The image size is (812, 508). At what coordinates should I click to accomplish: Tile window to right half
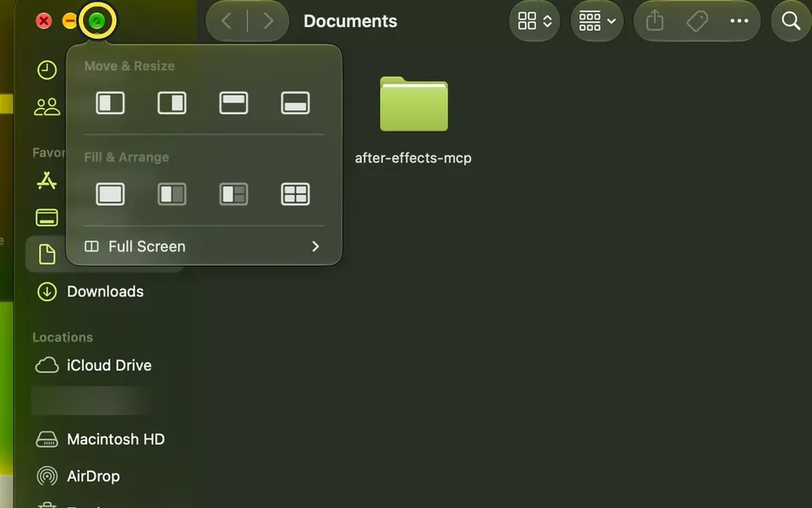172,102
